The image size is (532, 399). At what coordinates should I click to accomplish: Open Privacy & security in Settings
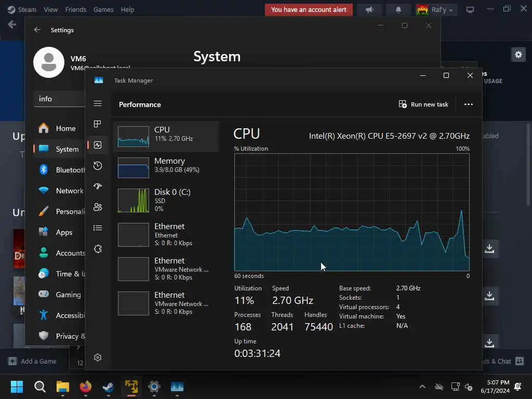[x=60, y=336]
